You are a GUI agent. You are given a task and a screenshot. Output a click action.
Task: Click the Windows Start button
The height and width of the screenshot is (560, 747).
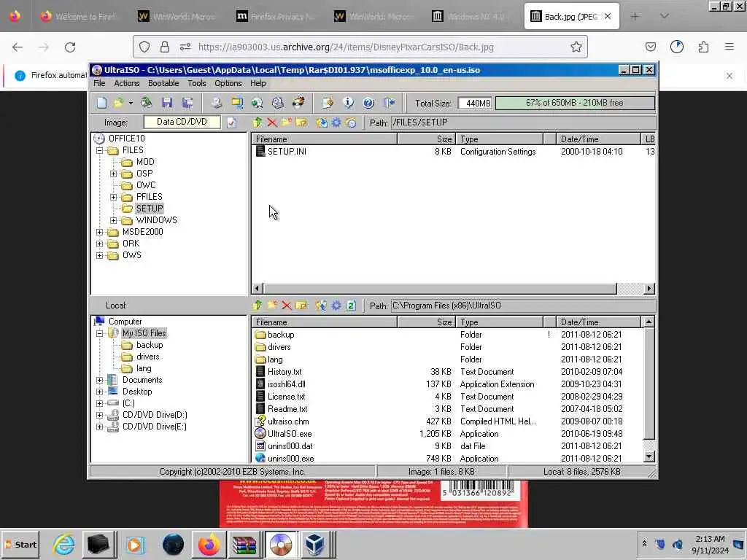21,544
